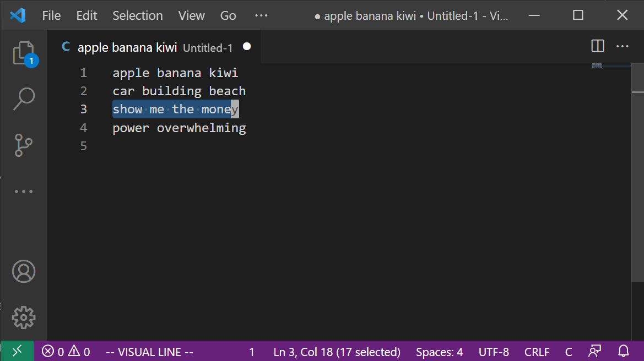Open the Source Control view
The image size is (644, 361).
(23, 145)
